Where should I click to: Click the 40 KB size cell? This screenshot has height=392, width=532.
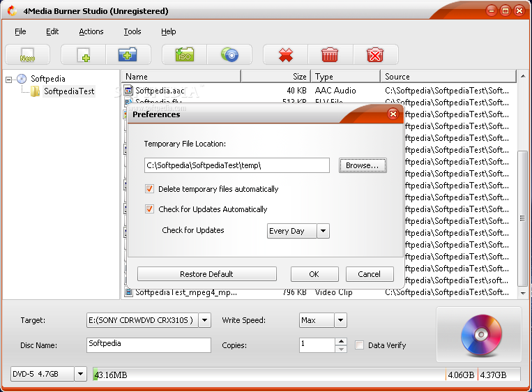coord(296,91)
